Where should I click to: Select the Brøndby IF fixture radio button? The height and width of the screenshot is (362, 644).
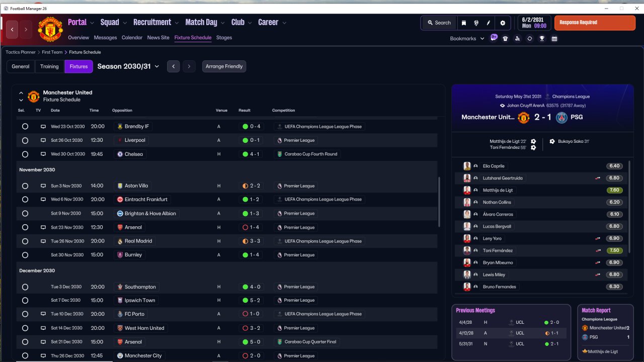point(25,127)
